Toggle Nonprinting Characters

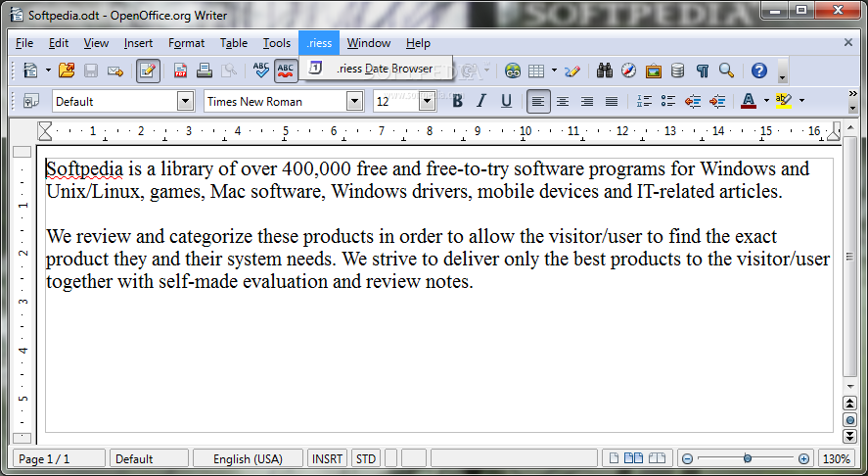click(x=703, y=71)
